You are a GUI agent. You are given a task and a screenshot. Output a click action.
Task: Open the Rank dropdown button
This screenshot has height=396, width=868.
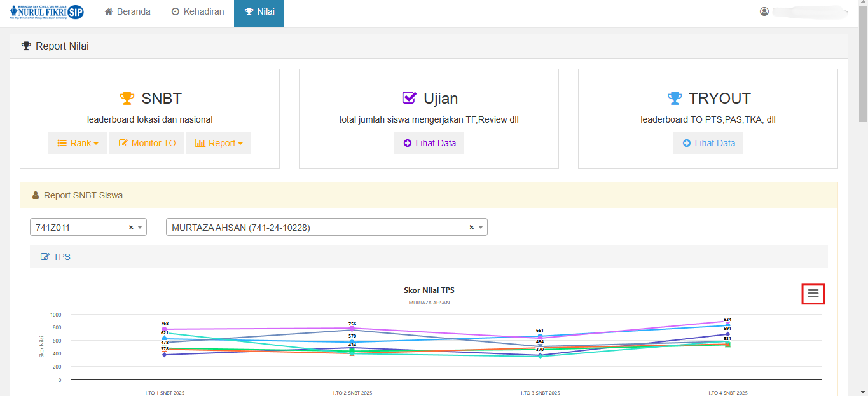click(78, 143)
